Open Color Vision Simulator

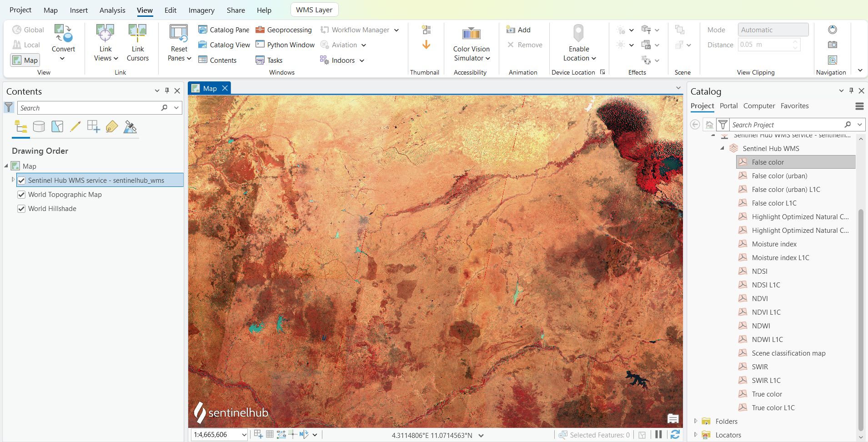pos(472,44)
